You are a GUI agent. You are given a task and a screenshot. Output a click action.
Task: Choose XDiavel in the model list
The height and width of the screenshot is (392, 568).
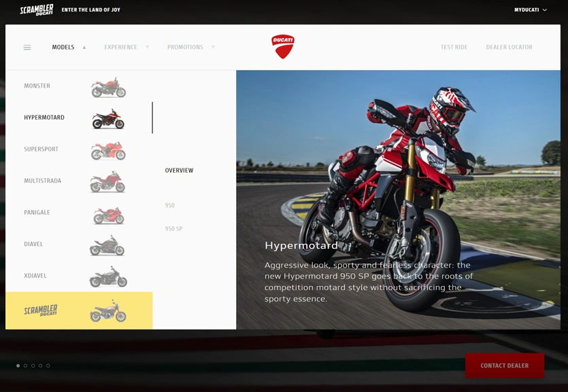[x=35, y=276]
